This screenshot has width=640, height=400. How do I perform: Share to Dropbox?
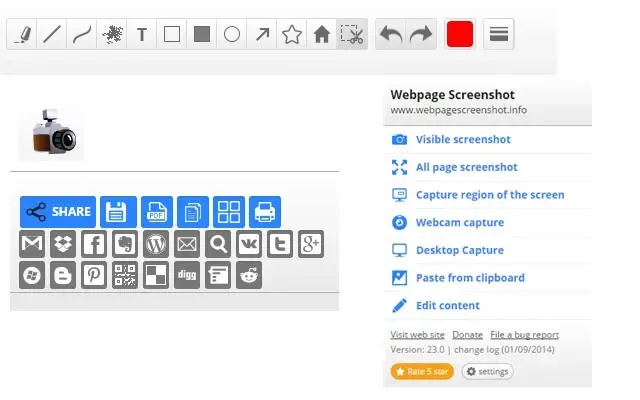(63, 244)
